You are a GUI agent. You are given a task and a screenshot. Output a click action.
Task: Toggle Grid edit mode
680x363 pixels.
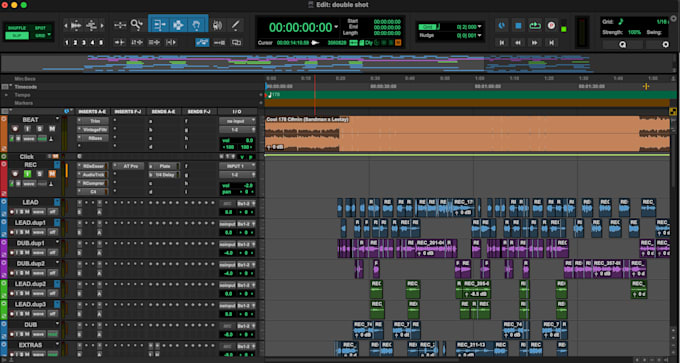click(x=39, y=36)
